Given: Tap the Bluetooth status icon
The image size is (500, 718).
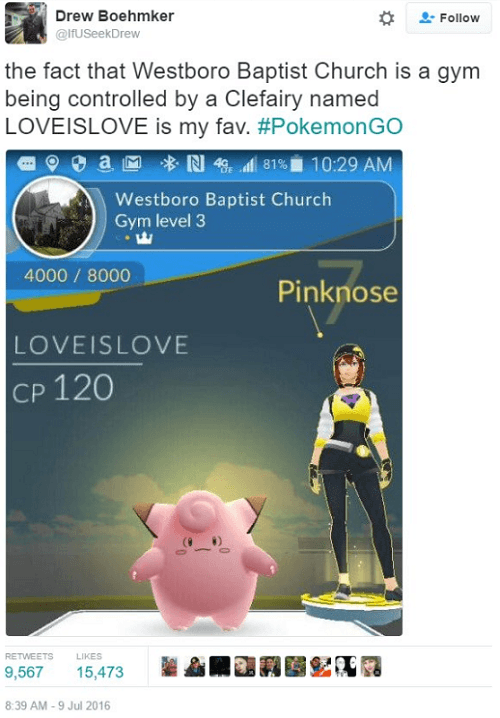Looking at the screenshot, I should click(x=171, y=163).
